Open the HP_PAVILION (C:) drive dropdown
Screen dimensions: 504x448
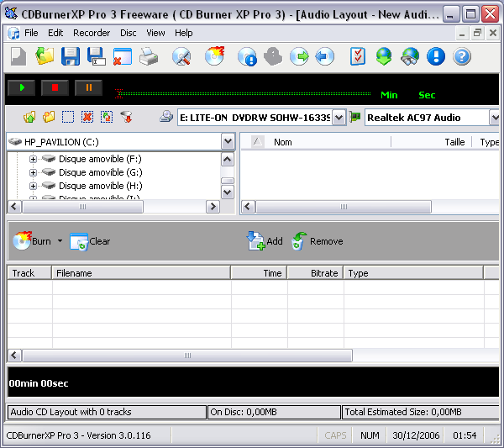click(x=228, y=141)
